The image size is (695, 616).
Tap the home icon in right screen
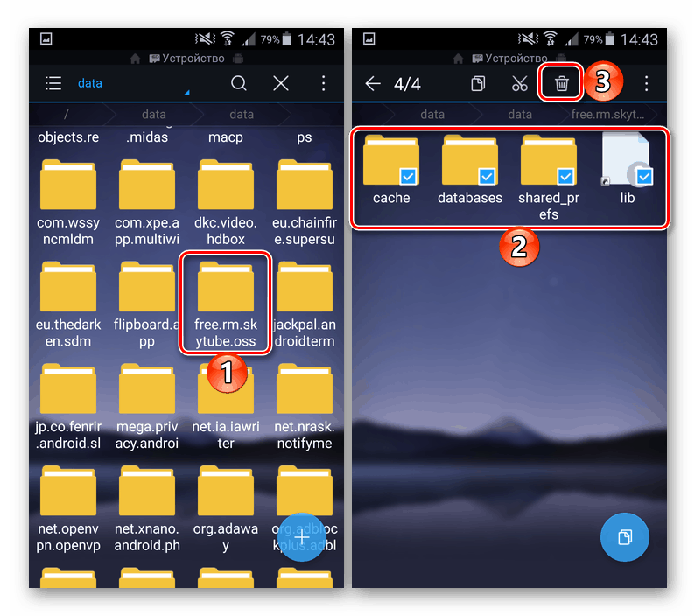pyautogui.click(x=459, y=59)
